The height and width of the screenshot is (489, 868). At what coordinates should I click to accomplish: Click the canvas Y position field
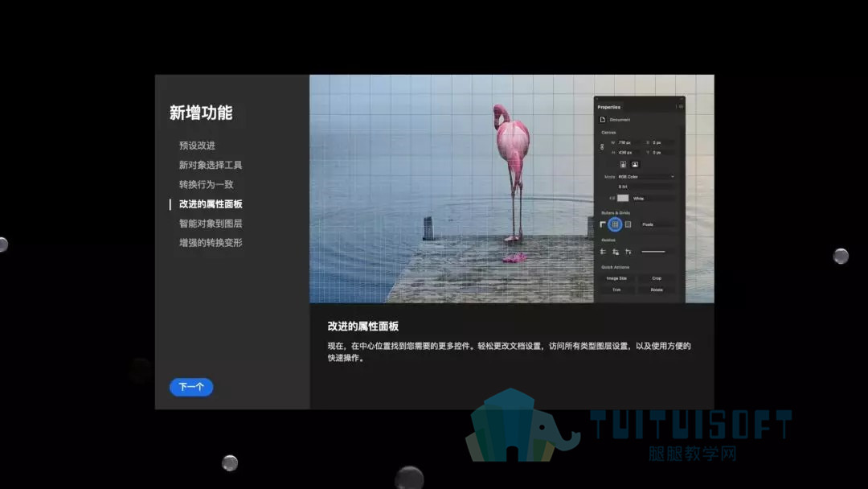(662, 152)
